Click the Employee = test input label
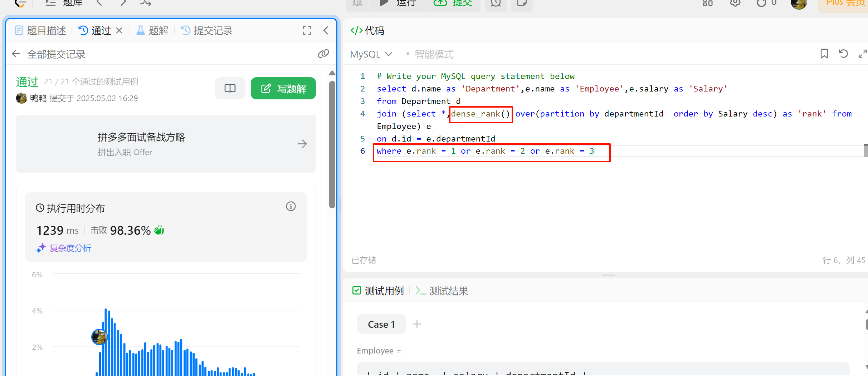 click(x=379, y=351)
